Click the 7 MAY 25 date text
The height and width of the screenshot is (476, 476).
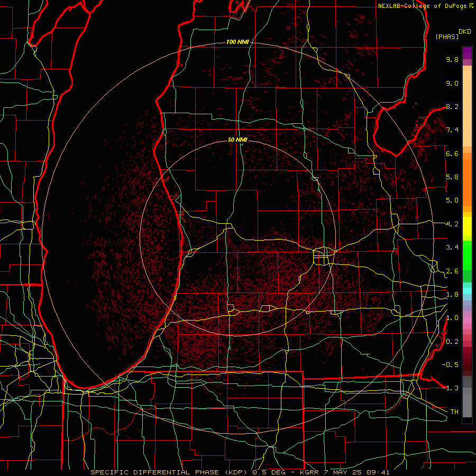[x=342, y=472]
